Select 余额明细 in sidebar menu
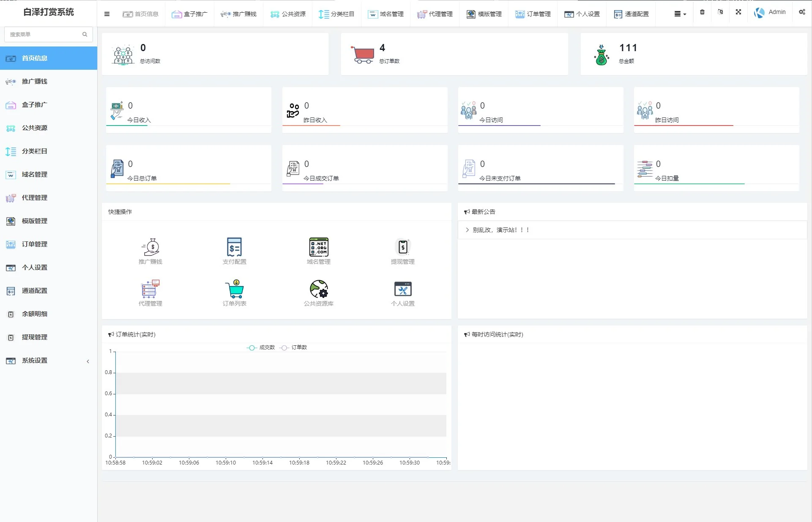 click(35, 314)
